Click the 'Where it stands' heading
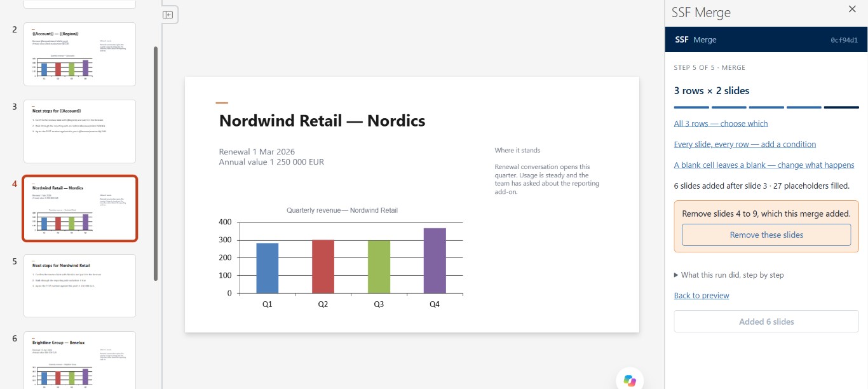This screenshot has width=868, height=389. tap(517, 151)
